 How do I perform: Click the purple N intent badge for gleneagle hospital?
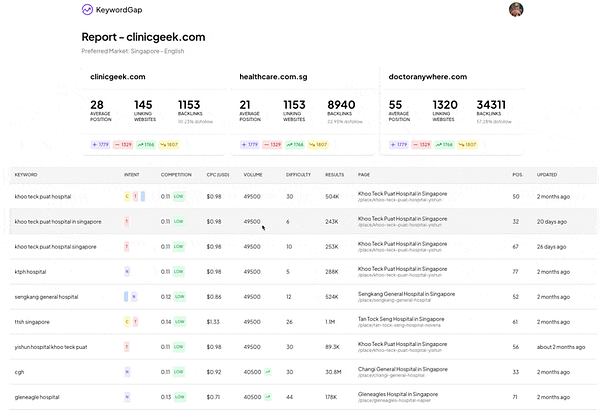coord(127,397)
